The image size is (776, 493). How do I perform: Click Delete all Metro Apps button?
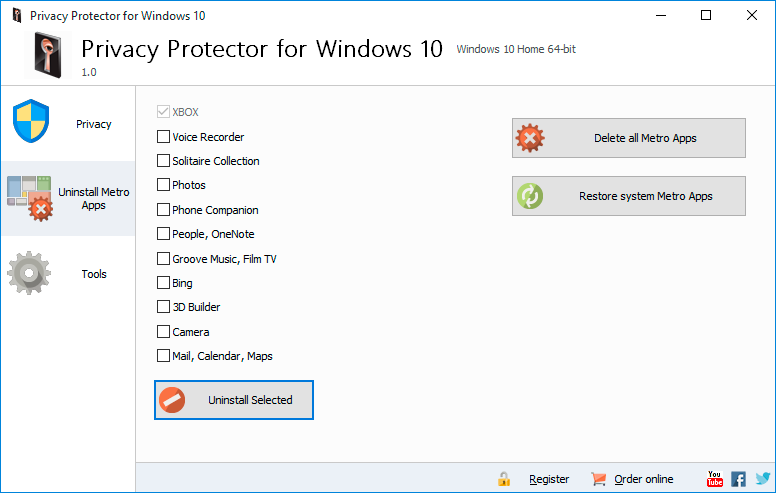[629, 138]
